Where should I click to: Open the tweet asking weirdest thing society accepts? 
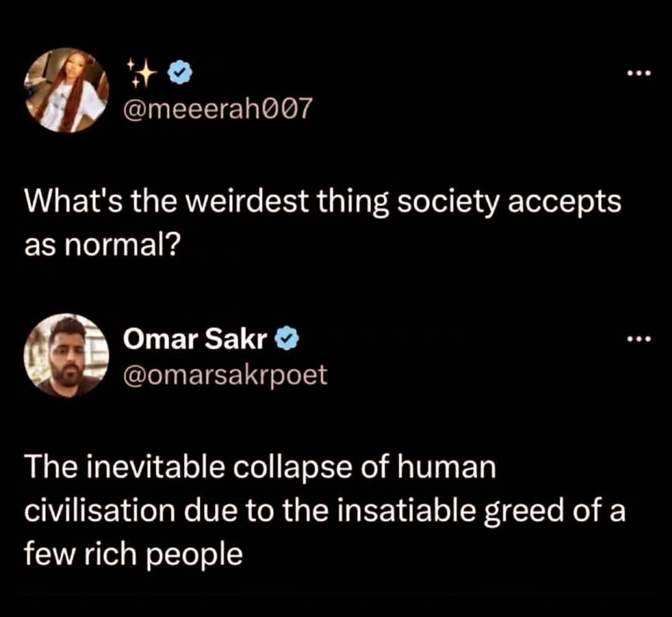(323, 224)
